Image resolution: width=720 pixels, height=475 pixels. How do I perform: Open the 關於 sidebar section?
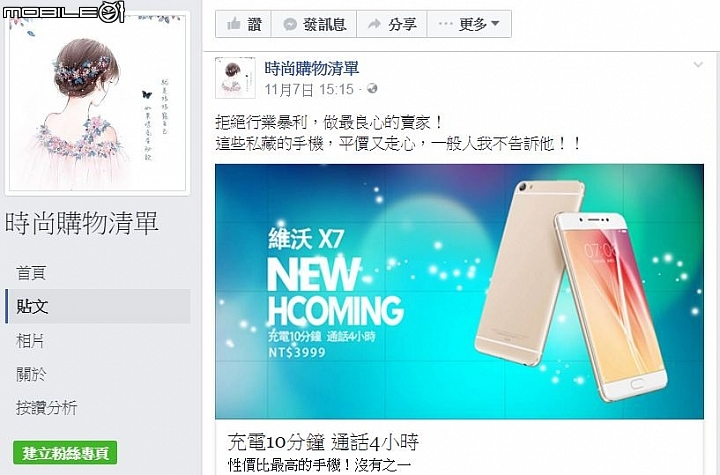coord(31,374)
